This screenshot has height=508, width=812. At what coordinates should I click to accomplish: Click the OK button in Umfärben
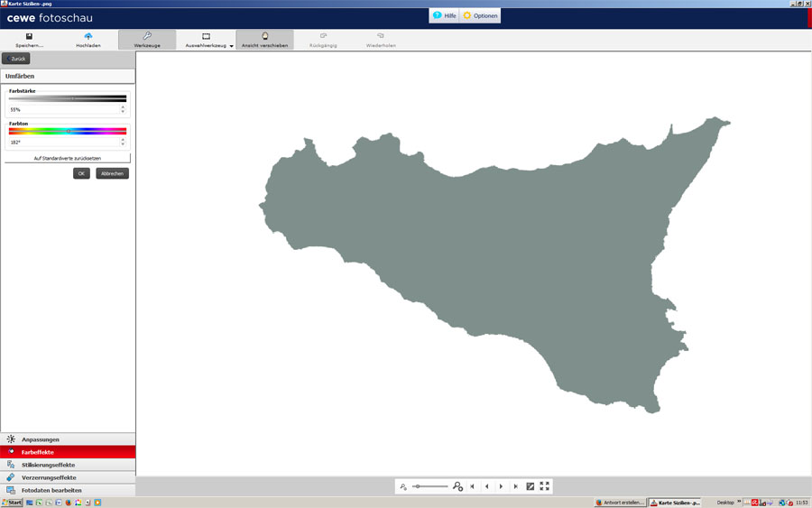[81, 173]
